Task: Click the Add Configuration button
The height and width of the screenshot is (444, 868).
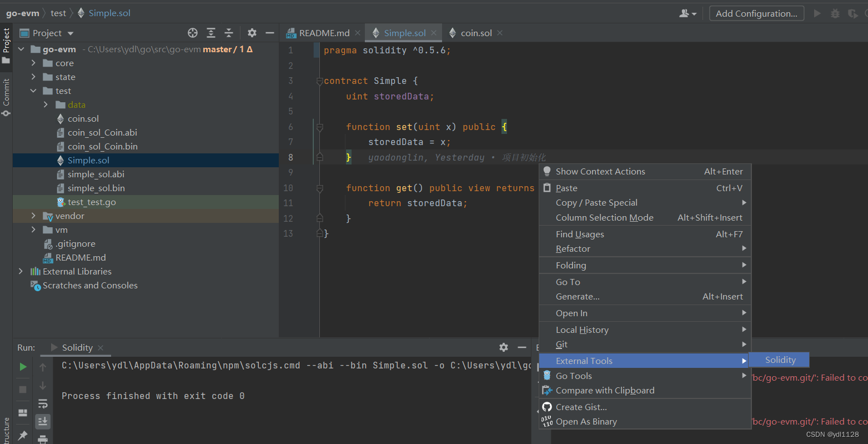Action: [756, 13]
